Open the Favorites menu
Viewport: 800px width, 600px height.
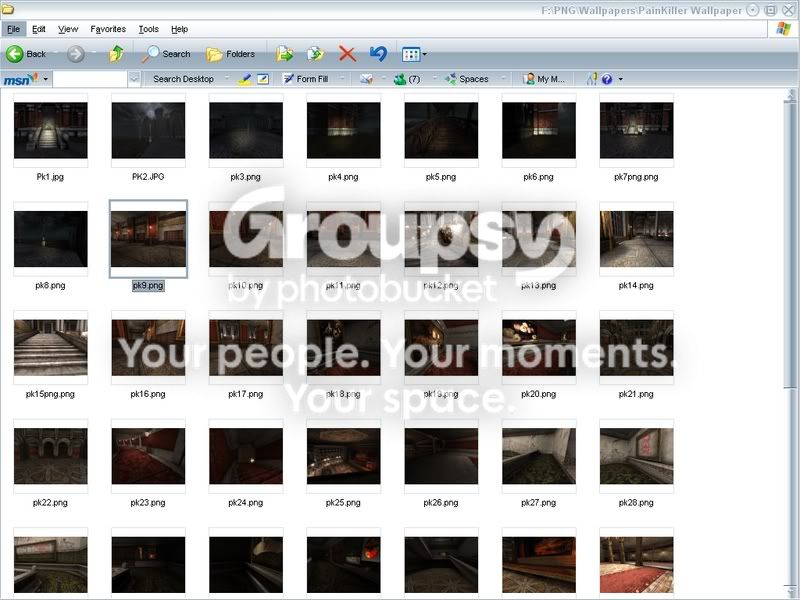[108, 29]
